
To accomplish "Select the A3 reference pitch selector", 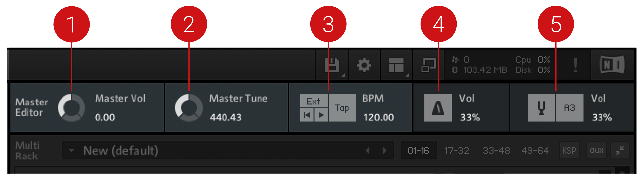I will click(569, 108).
